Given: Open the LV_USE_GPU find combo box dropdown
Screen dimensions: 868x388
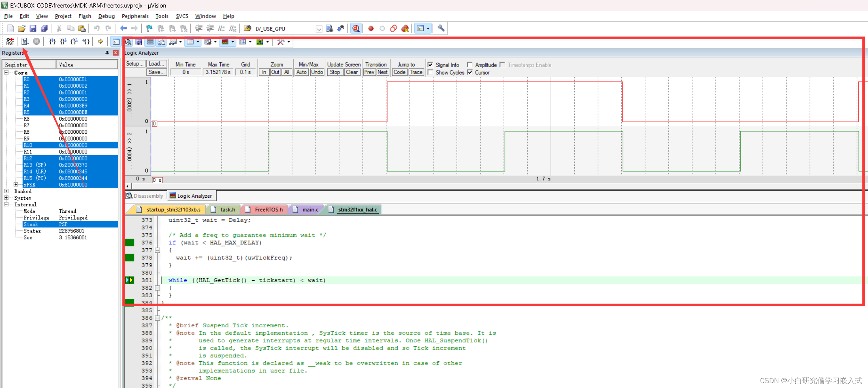Looking at the screenshot, I should tap(319, 29).
